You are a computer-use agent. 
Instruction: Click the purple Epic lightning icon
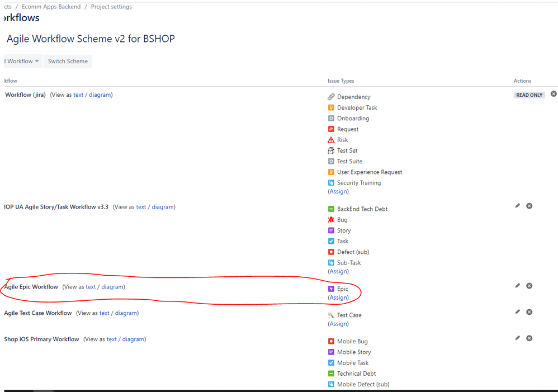(x=331, y=289)
